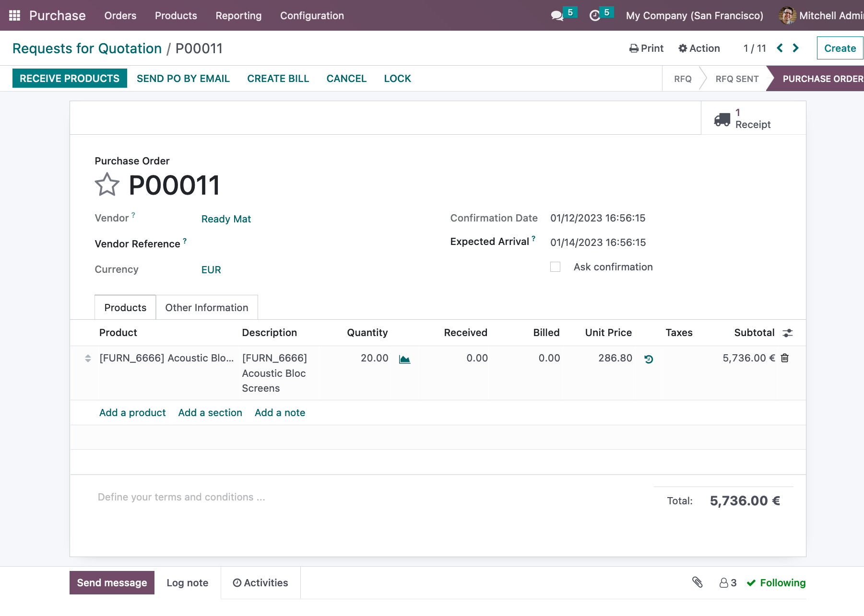Open the apps grid menu icon
The width and height of the screenshot is (864, 616).
15,15
